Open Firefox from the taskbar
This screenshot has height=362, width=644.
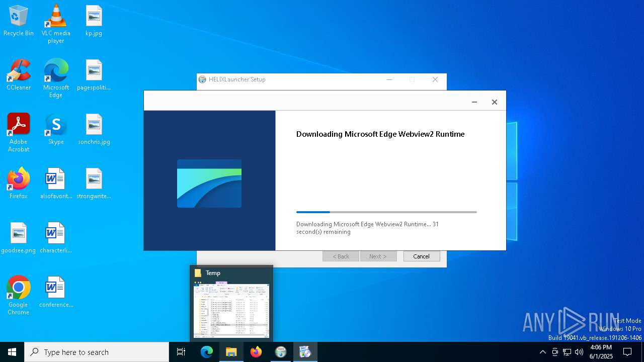click(256, 352)
